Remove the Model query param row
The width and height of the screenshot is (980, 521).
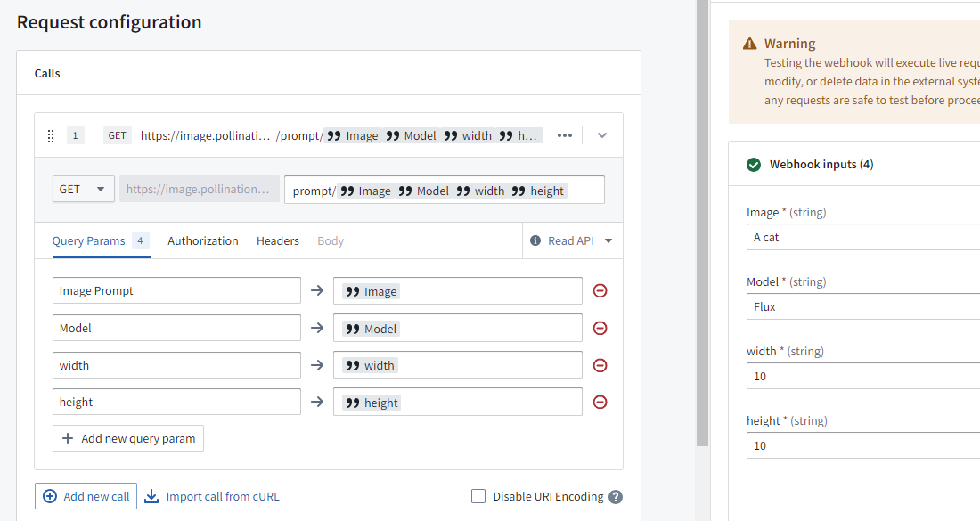(x=600, y=329)
